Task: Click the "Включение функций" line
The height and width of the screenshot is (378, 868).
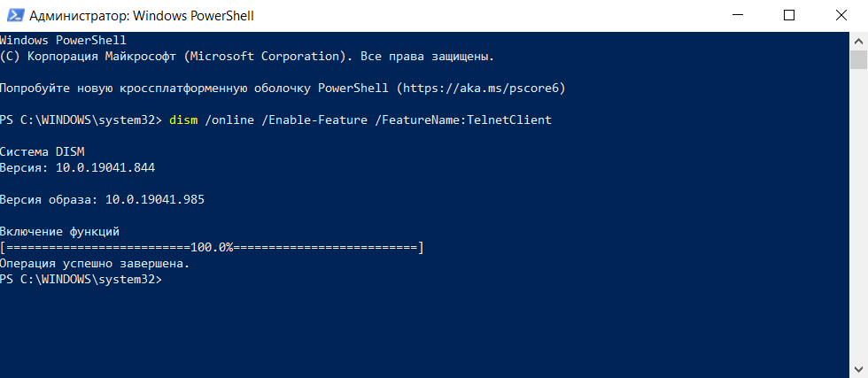Action: pos(59,232)
